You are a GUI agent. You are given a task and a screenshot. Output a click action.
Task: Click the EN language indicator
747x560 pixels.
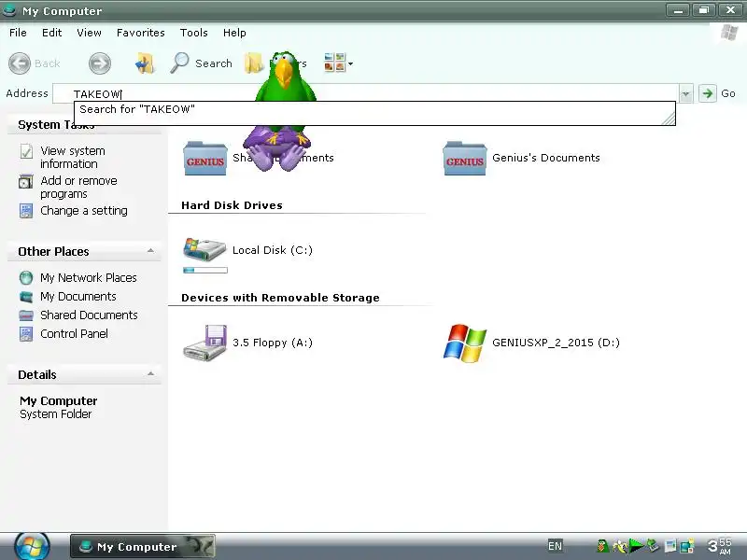click(x=555, y=546)
